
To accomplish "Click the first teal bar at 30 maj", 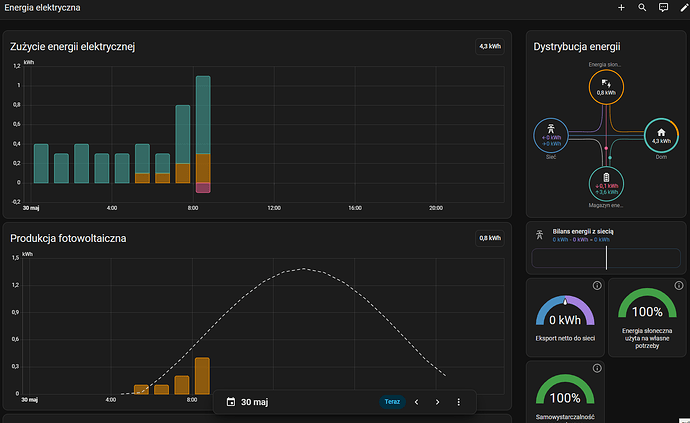I will tap(41, 163).
